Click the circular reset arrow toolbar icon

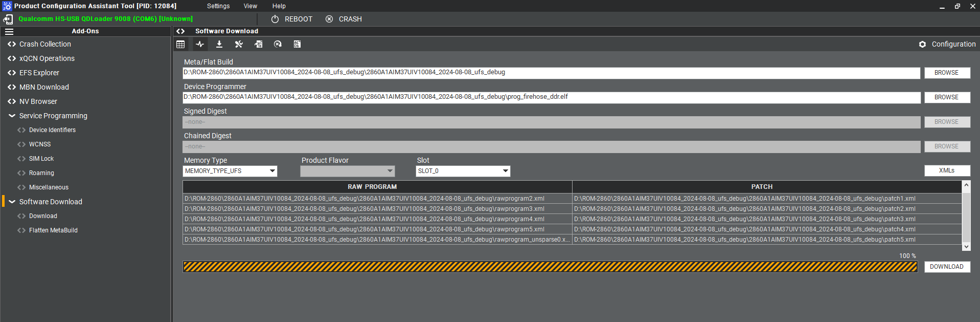(x=278, y=45)
